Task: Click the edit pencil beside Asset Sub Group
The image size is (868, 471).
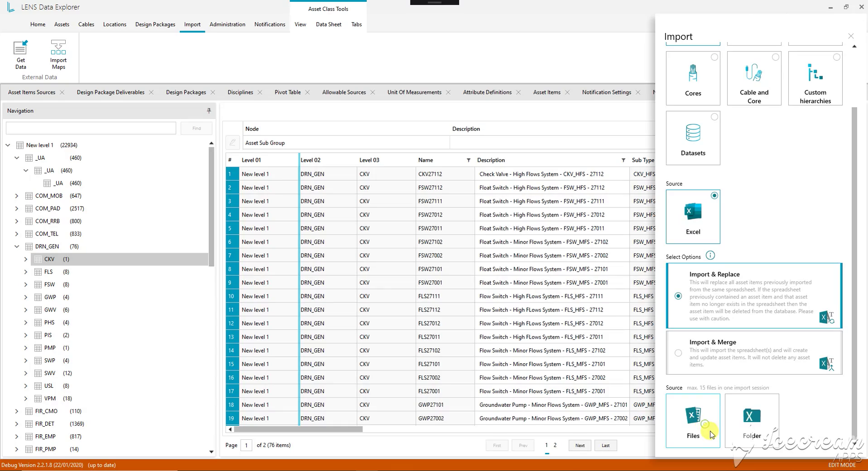Action: click(x=232, y=143)
